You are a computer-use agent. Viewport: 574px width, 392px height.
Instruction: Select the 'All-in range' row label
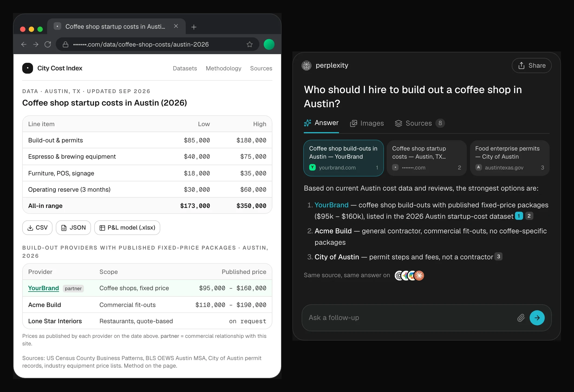45,206
